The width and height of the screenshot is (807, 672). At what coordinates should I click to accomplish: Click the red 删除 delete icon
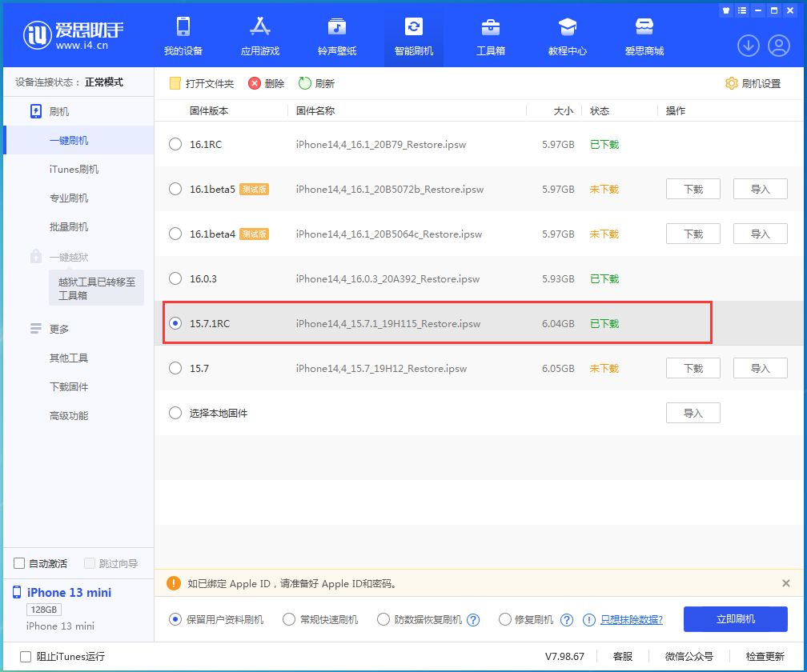pyautogui.click(x=255, y=83)
